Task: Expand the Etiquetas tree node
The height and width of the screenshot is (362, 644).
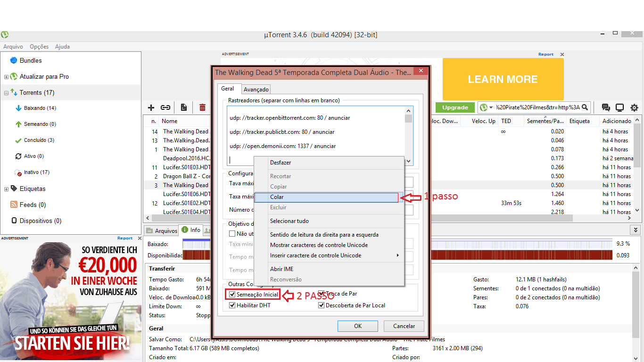Action: pyautogui.click(x=6, y=189)
